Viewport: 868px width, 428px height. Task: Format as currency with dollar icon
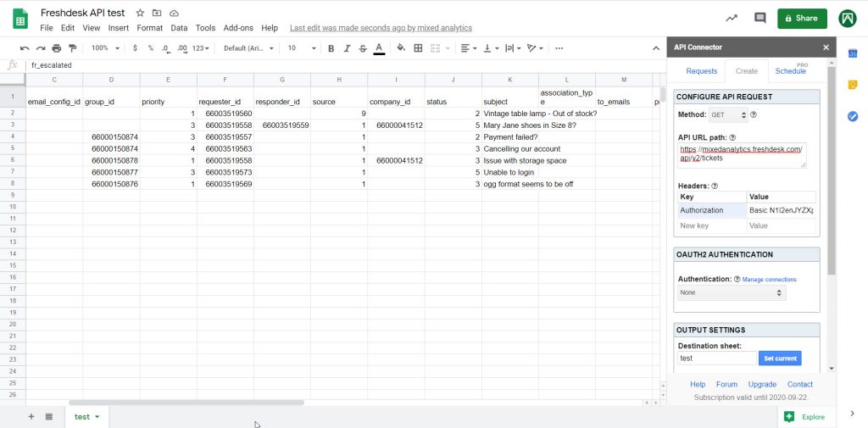tap(135, 48)
